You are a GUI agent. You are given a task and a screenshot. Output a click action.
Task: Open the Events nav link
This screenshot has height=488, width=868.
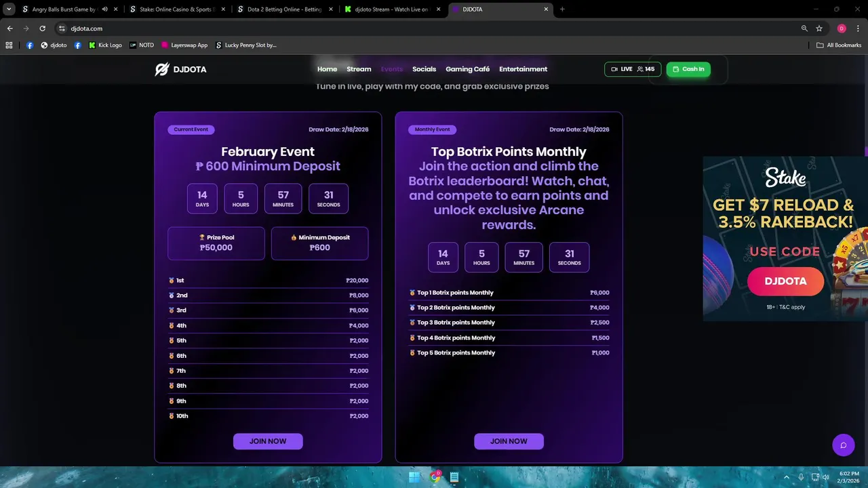click(x=392, y=69)
